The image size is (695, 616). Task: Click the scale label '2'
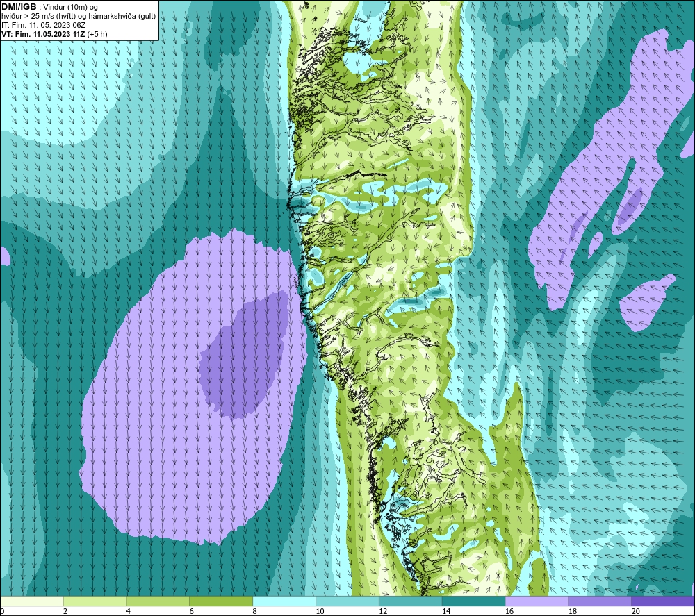pos(65,612)
